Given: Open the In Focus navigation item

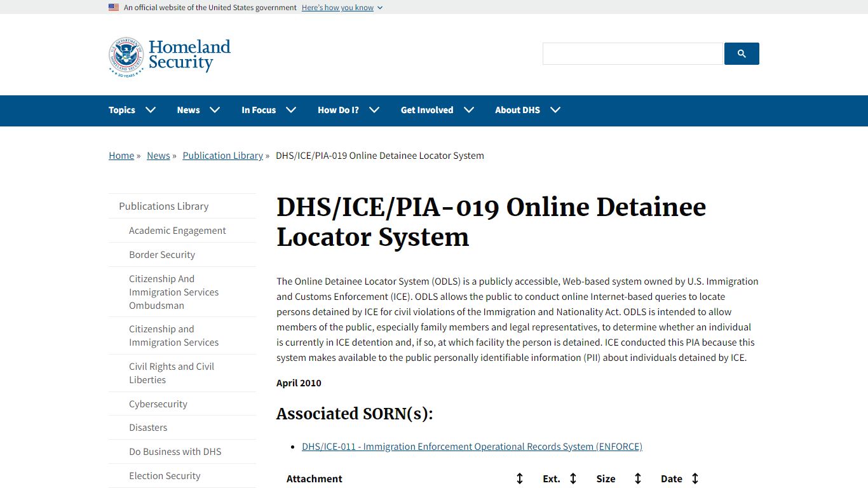Looking at the screenshot, I should tap(259, 110).
